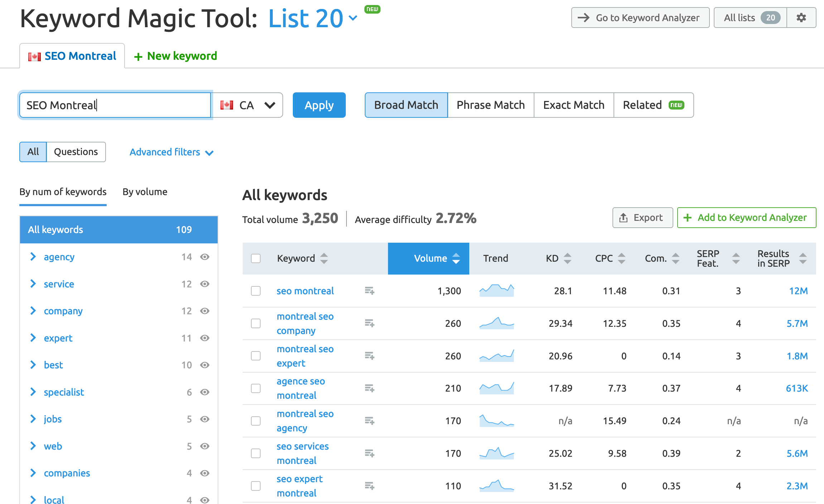Hide the companies keyword group
Viewport: 824px width, 504px height.
click(x=205, y=473)
